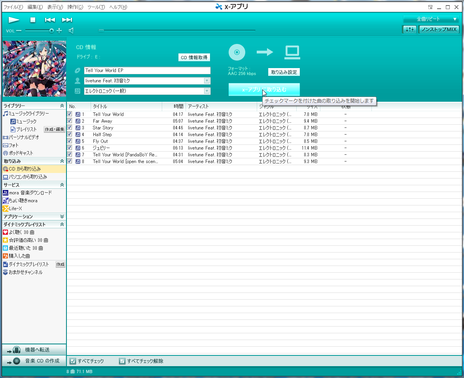Collapse the ダイナミックプレイリスト sidebar section
Screen dimensions: 464x378
coord(62,224)
